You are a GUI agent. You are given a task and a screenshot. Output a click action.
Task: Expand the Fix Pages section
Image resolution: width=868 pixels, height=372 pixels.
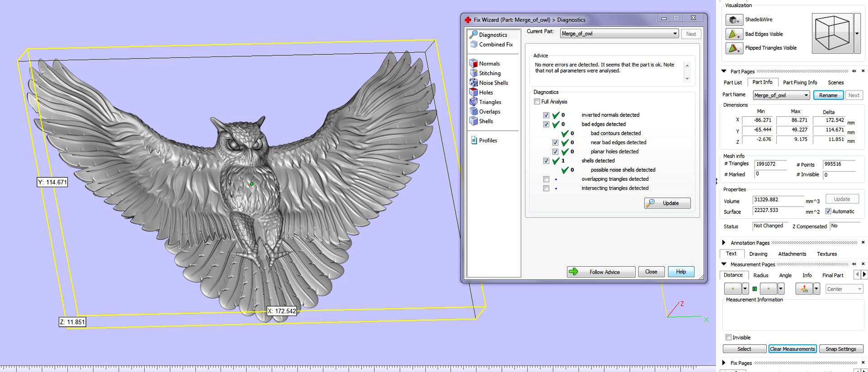[x=724, y=363]
